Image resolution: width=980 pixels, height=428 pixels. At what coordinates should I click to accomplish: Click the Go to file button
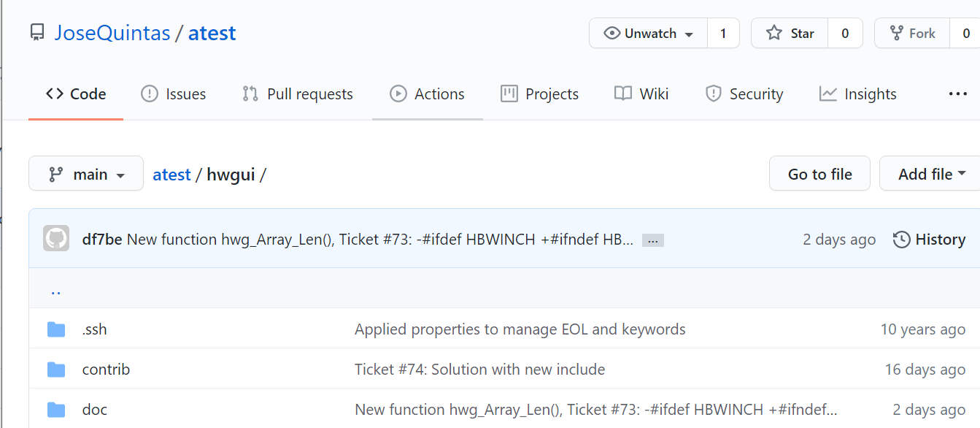(x=819, y=174)
